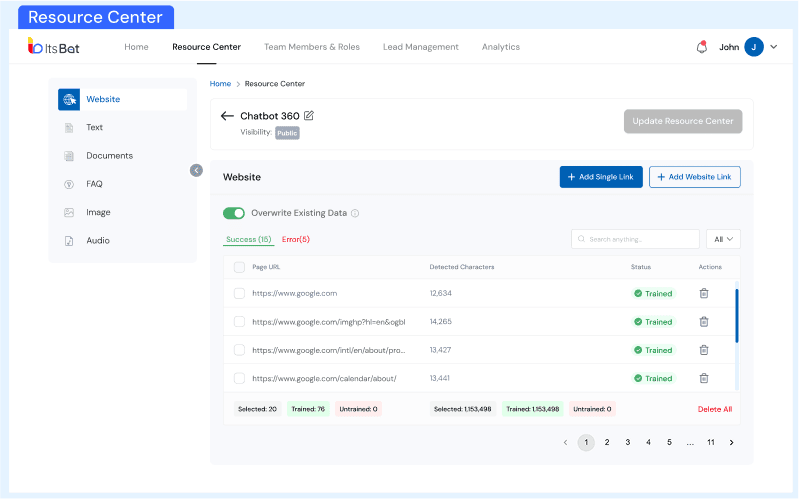
Task: Go to the next page arrow
Action: tap(731, 442)
